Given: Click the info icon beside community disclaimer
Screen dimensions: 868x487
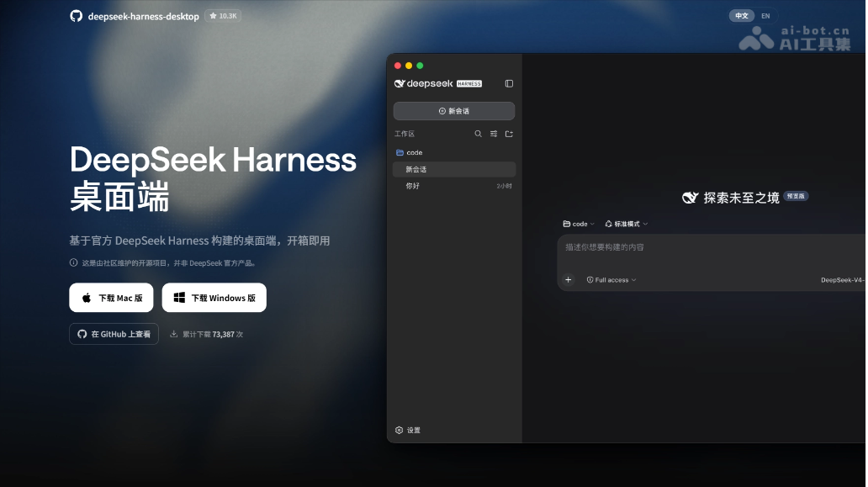Looking at the screenshot, I should click(74, 263).
